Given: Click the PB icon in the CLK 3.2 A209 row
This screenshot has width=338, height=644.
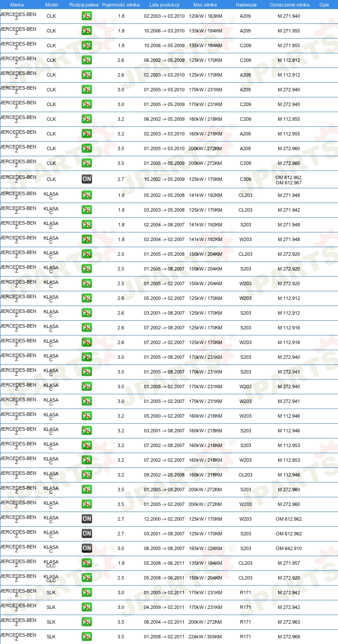Looking at the screenshot, I should (x=87, y=134).
